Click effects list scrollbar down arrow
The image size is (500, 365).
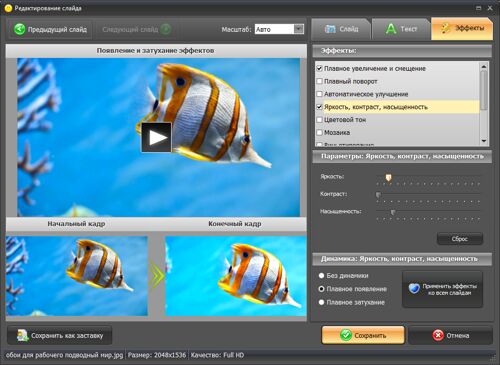tap(484, 141)
